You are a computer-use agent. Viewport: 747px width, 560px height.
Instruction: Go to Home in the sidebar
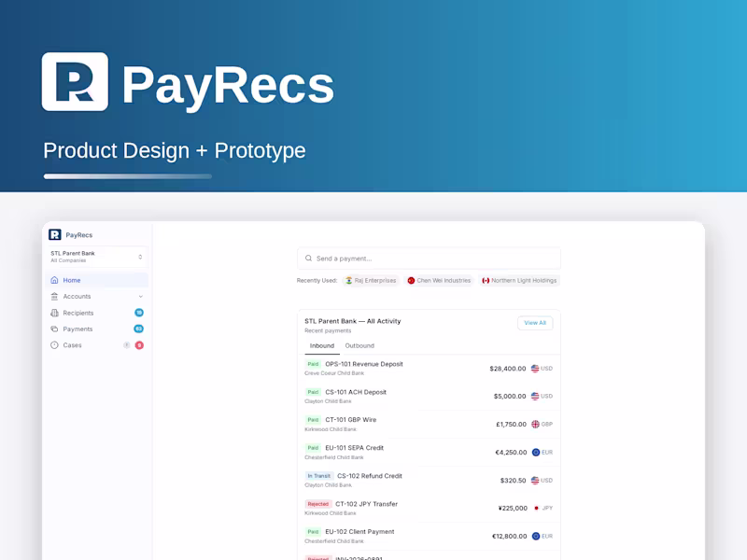(x=97, y=280)
